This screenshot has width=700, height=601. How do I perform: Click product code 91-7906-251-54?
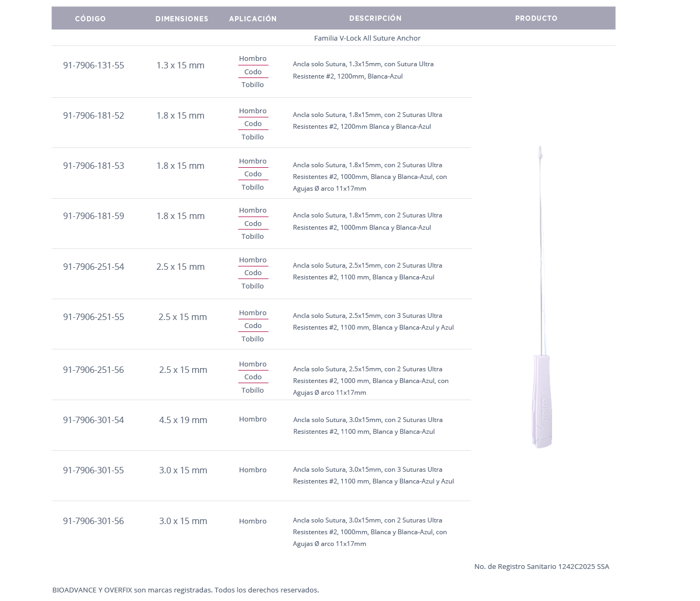[93, 267]
